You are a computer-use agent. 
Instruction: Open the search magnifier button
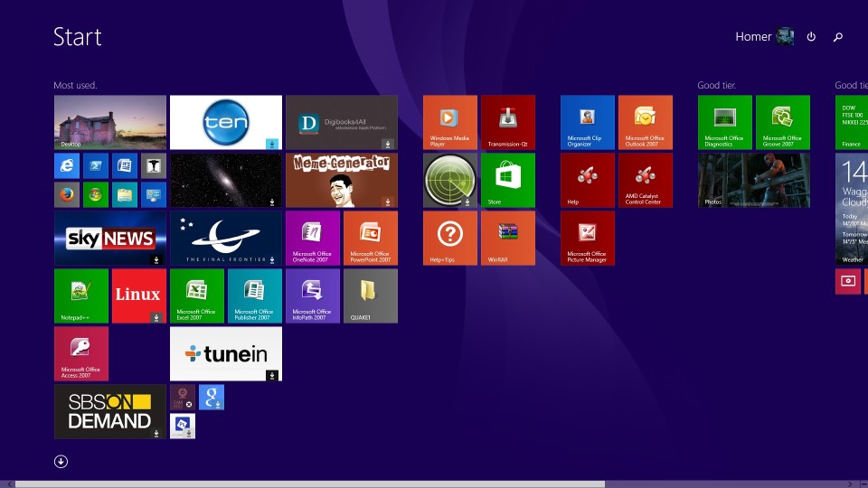838,36
